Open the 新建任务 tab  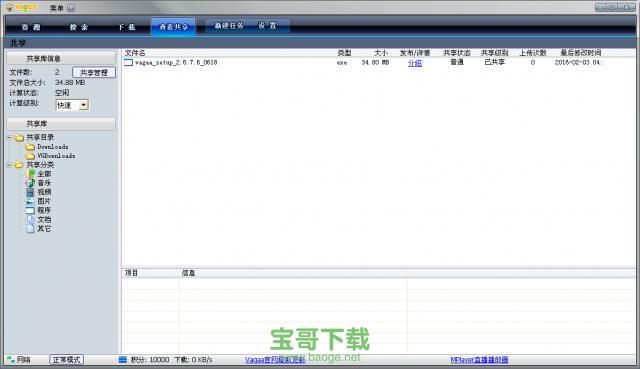pos(229,26)
